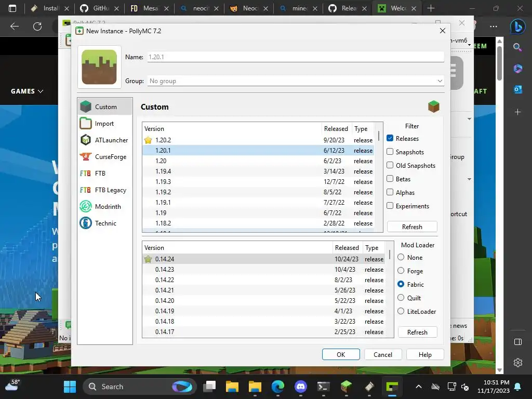Select Forge as mod loader

coord(401,271)
